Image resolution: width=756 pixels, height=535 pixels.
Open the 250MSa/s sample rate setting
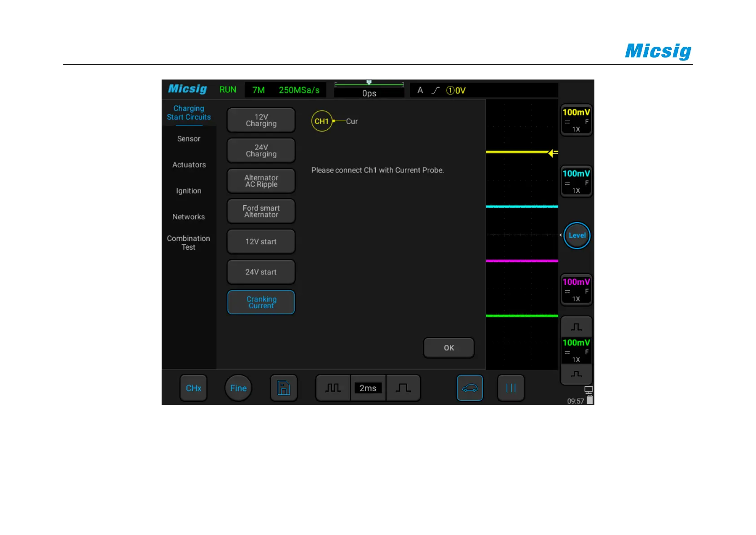(x=299, y=90)
